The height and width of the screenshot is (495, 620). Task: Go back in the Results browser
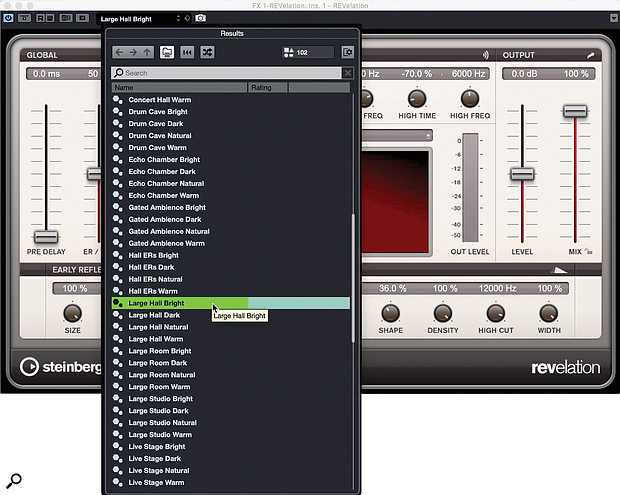coord(119,52)
